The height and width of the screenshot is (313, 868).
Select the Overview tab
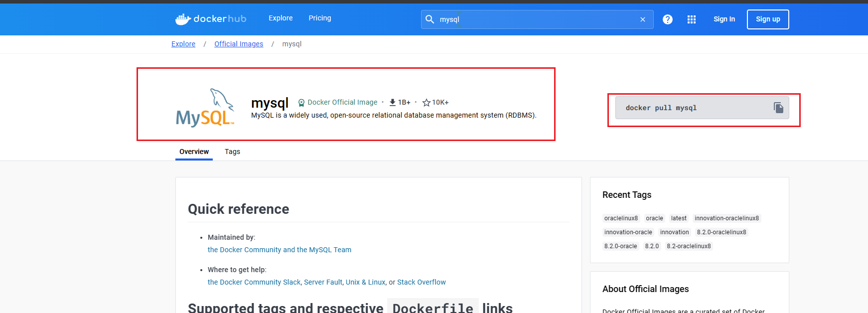tap(194, 152)
